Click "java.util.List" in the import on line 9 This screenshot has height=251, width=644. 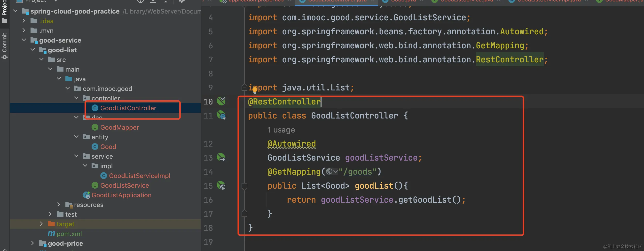316,88
